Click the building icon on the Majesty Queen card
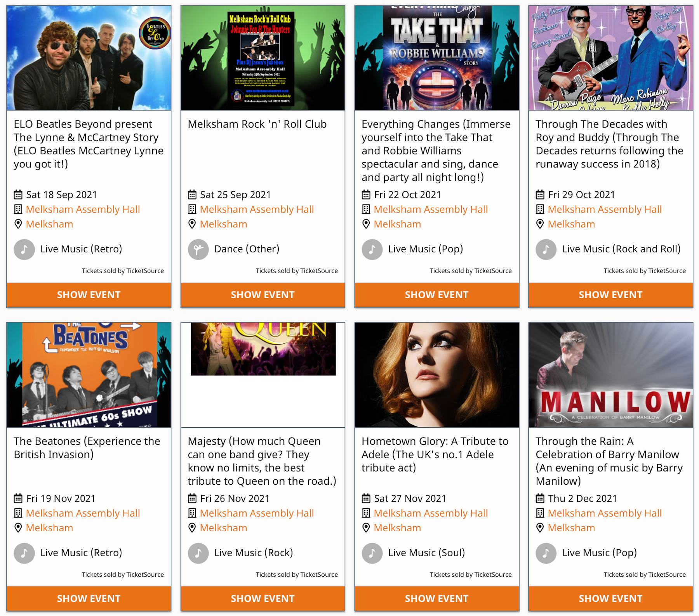 pyautogui.click(x=192, y=513)
